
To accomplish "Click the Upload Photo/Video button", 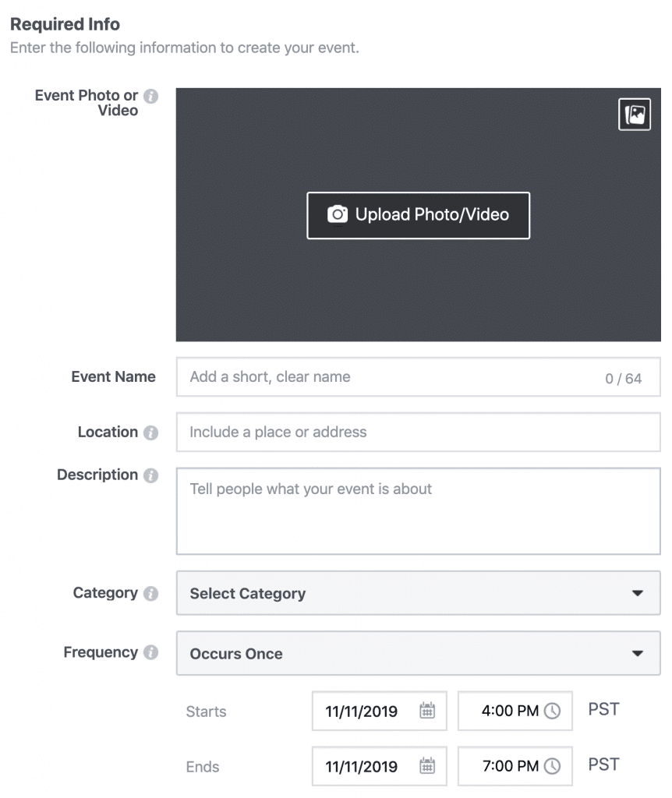I will click(x=419, y=215).
